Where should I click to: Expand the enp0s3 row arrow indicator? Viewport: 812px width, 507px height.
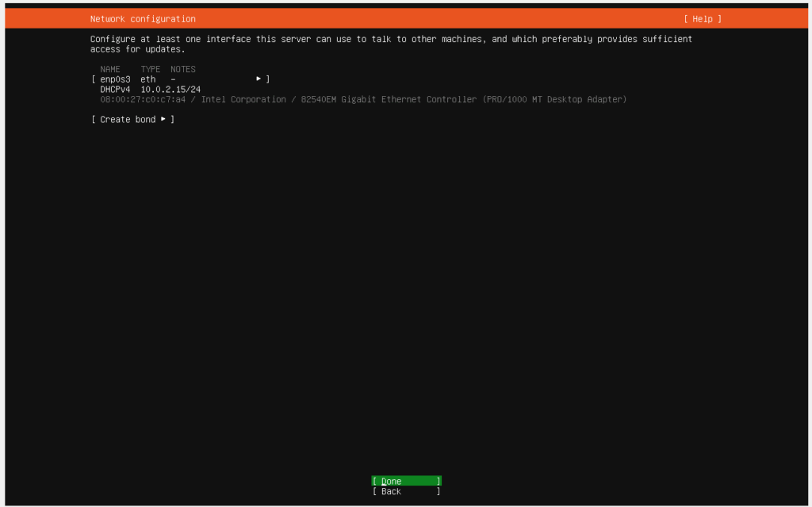pyautogui.click(x=259, y=79)
